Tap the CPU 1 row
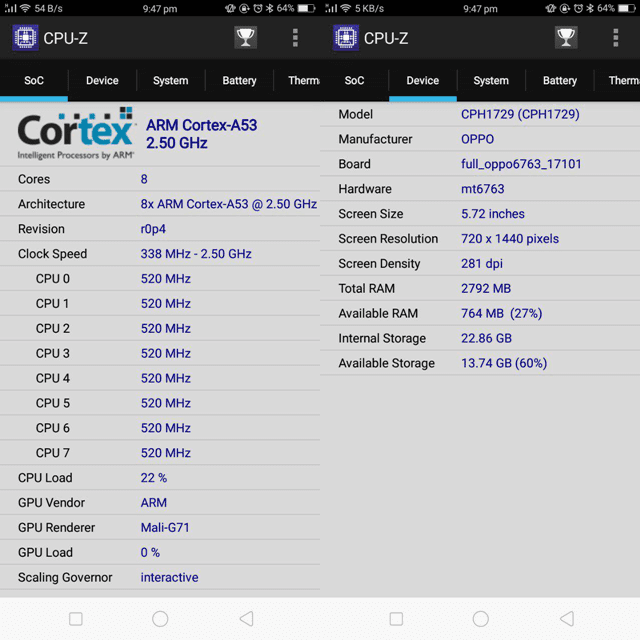640x640 pixels. (x=160, y=303)
